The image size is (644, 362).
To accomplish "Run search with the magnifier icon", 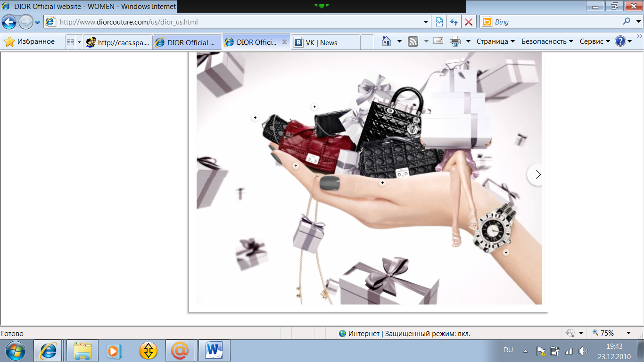I will coord(627,21).
